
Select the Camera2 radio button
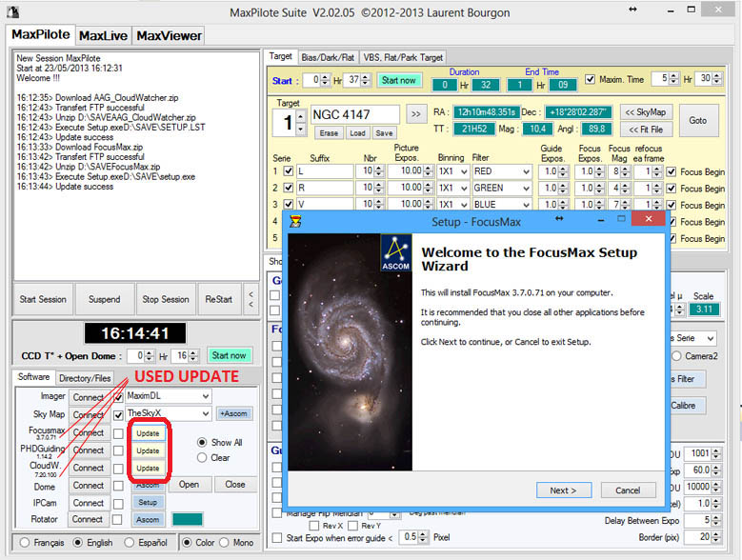pos(676,355)
